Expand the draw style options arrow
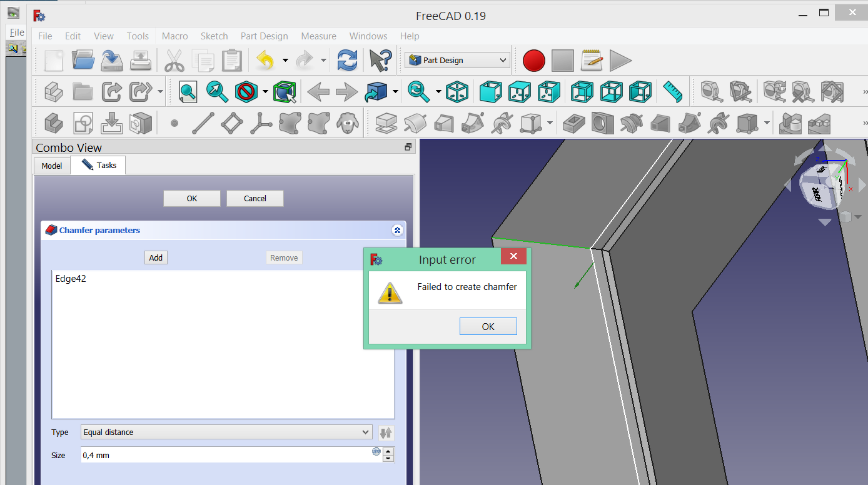The width and height of the screenshot is (868, 485). [x=265, y=92]
